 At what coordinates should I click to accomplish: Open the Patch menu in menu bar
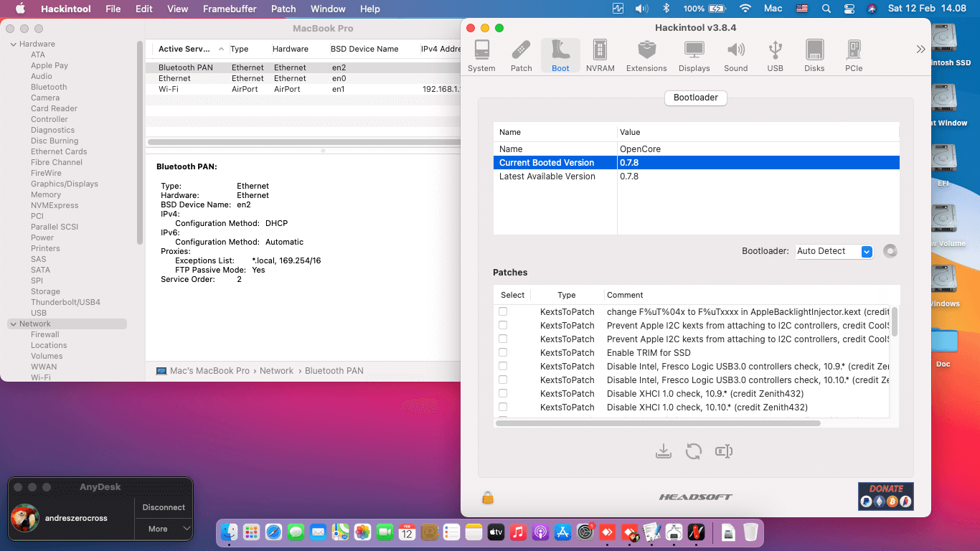[x=283, y=9]
